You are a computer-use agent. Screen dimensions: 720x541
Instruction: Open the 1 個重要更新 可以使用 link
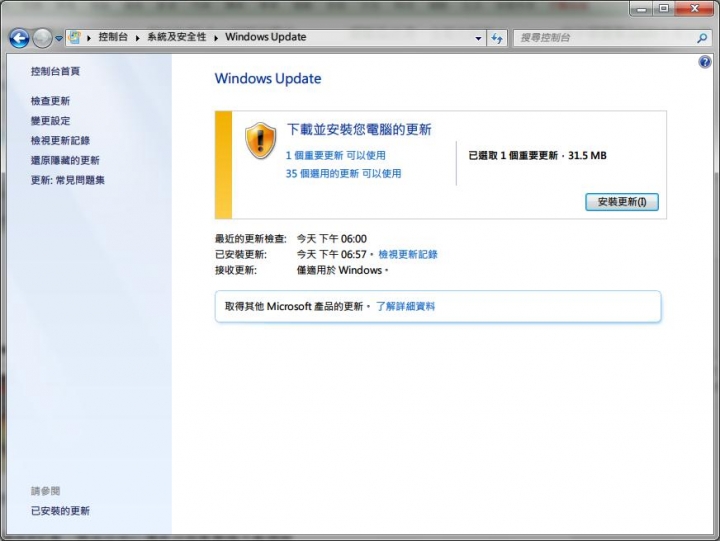[336, 155]
